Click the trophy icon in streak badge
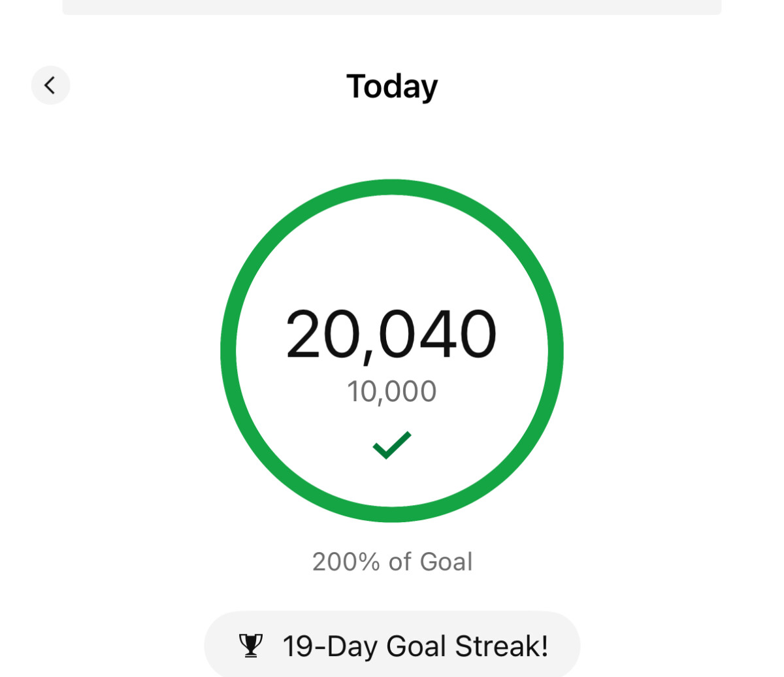The height and width of the screenshot is (677, 784). tap(251, 646)
